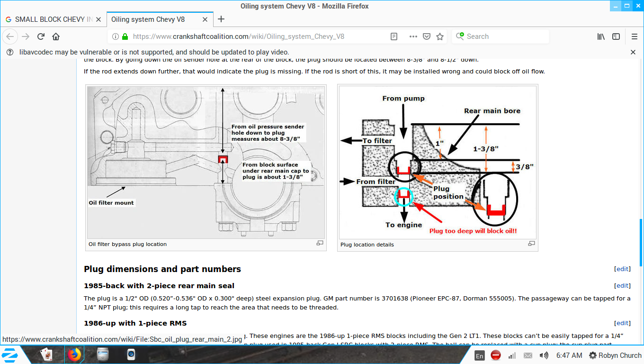Go back to the previous page
Image resolution: width=644 pixels, height=364 pixels.
click(10, 36)
